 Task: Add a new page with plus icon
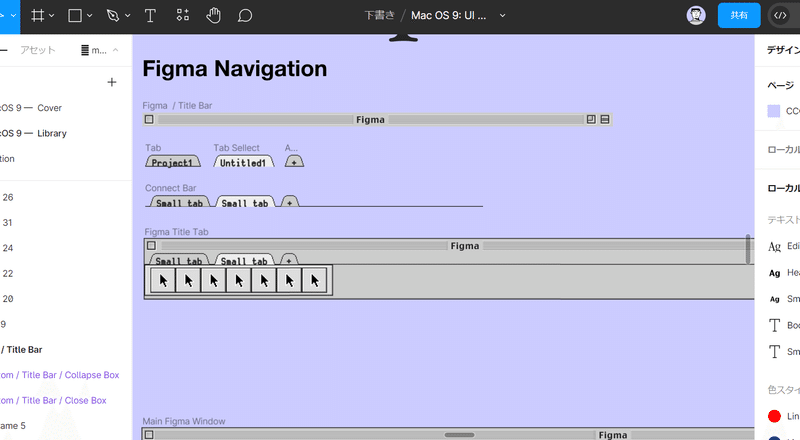coord(112,82)
